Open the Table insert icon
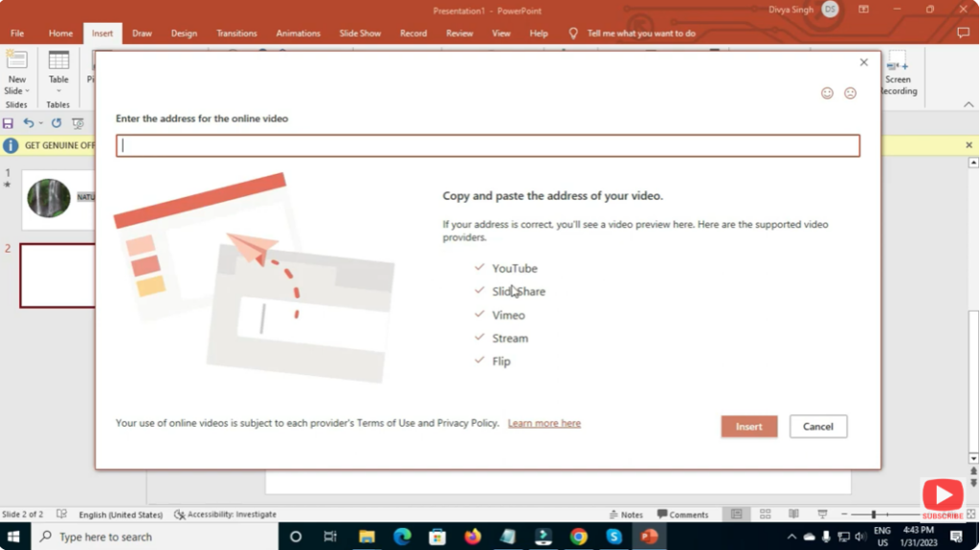 tap(58, 60)
